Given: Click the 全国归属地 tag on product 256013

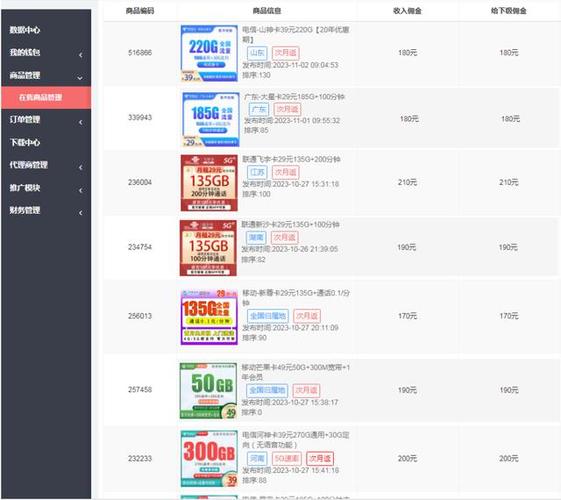Looking at the screenshot, I should (268, 316).
